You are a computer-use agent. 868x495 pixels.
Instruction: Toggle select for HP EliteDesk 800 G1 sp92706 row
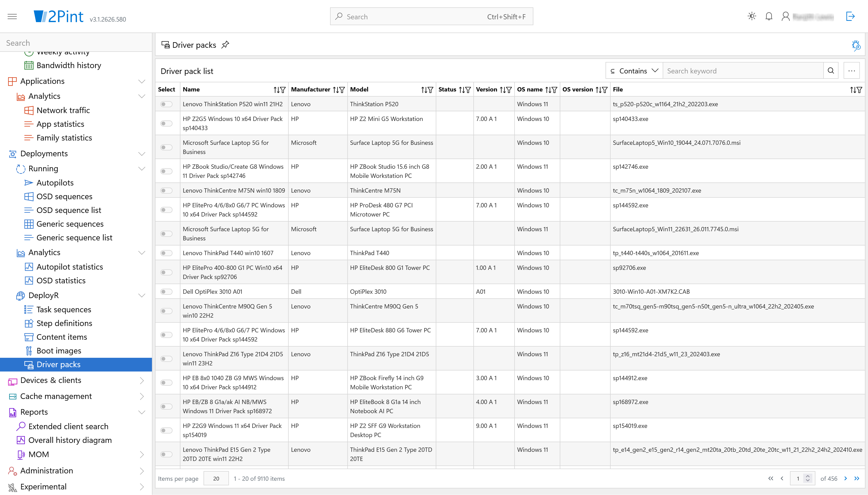click(166, 272)
